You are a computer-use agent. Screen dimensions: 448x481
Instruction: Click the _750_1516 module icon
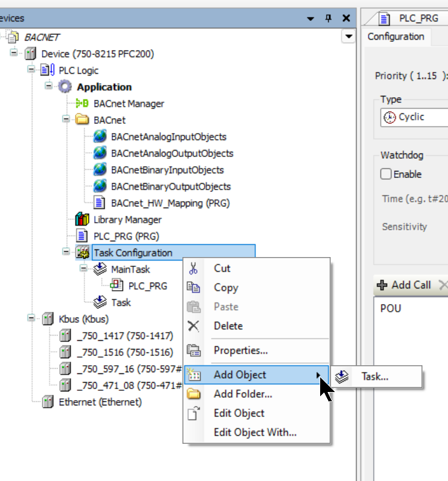pyautogui.click(x=65, y=352)
